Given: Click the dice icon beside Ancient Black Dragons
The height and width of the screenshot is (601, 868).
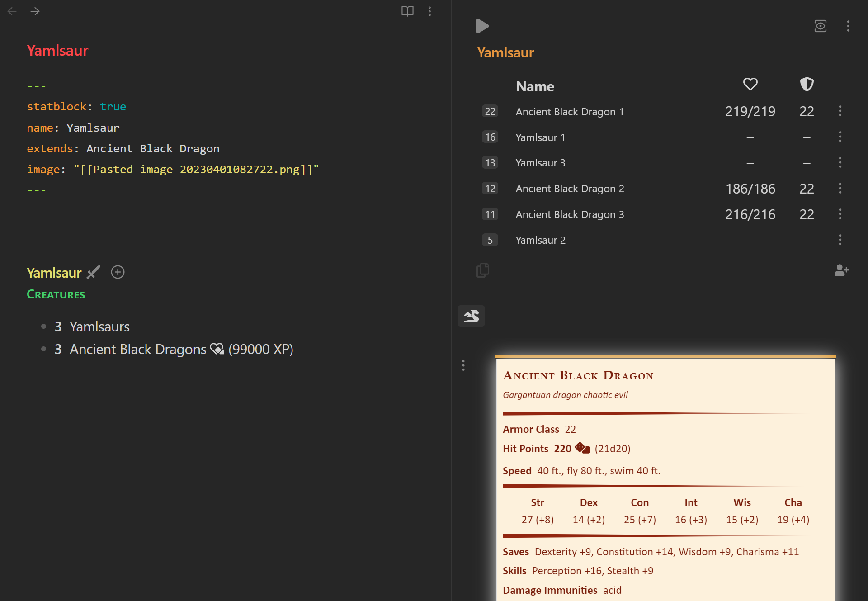Looking at the screenshot, I should (217, 349).
